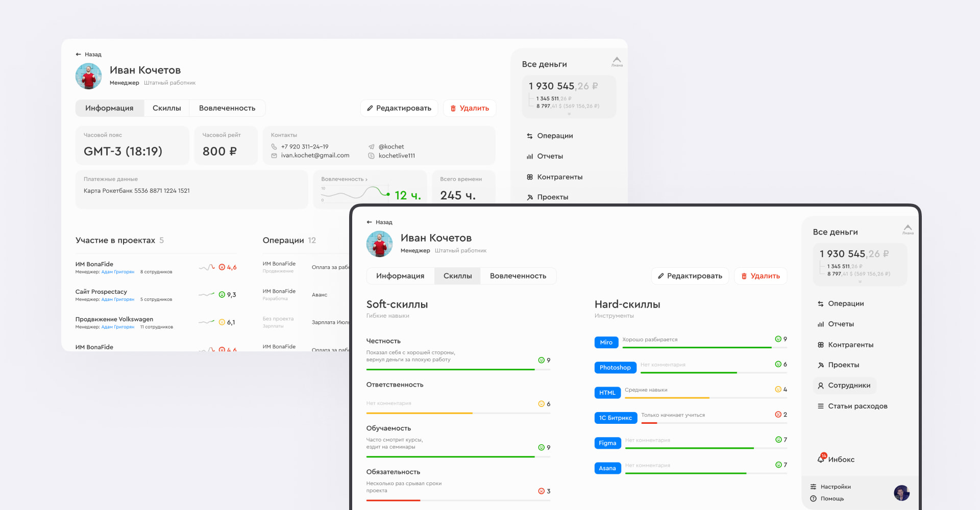Click the back arrow in the front window

[369, 222]
